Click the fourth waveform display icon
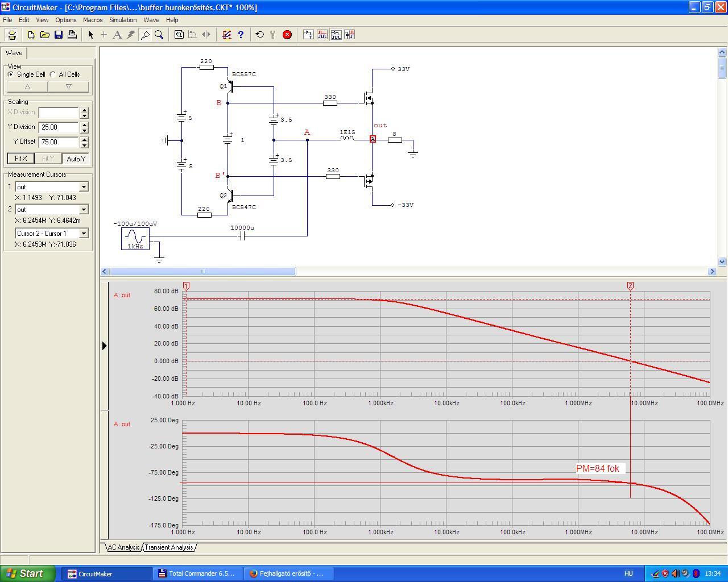 [349, 35]
